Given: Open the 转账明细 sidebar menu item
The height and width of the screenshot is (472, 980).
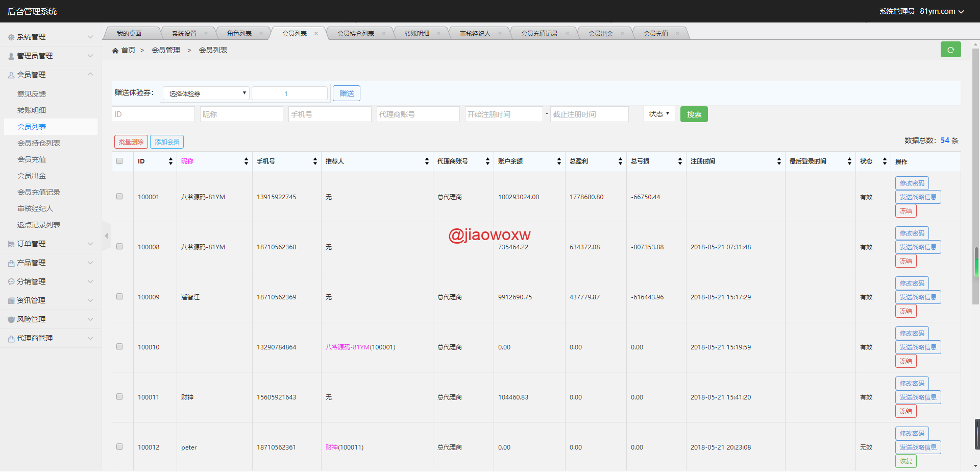Looking at the screenshot, I should [x=32, y=110].
